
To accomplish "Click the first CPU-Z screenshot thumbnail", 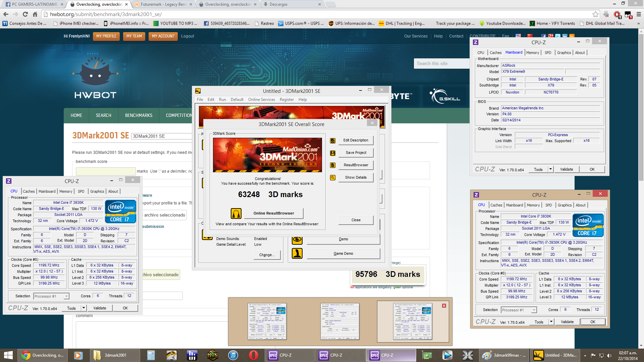I will tap(267, 322).
